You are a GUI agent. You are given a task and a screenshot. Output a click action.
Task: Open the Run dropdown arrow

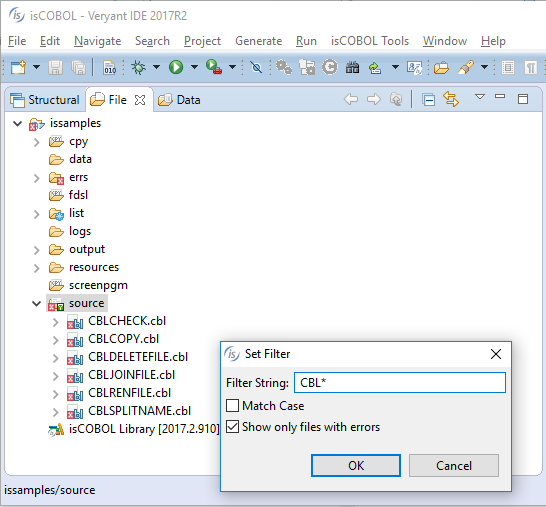tap(194, 67)
